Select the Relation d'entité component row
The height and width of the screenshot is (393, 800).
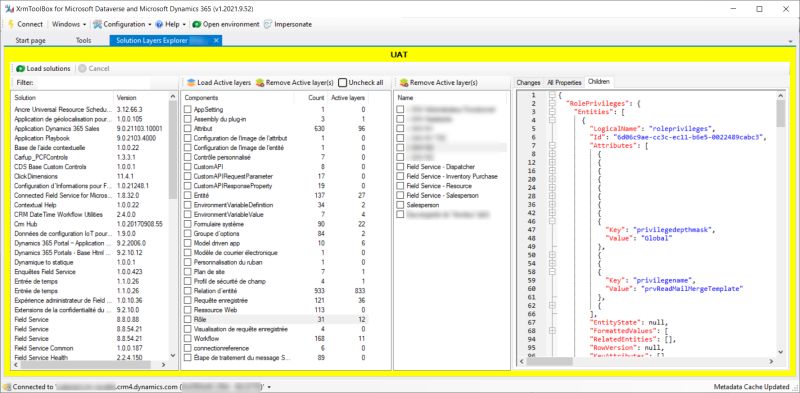coord(276,290)
